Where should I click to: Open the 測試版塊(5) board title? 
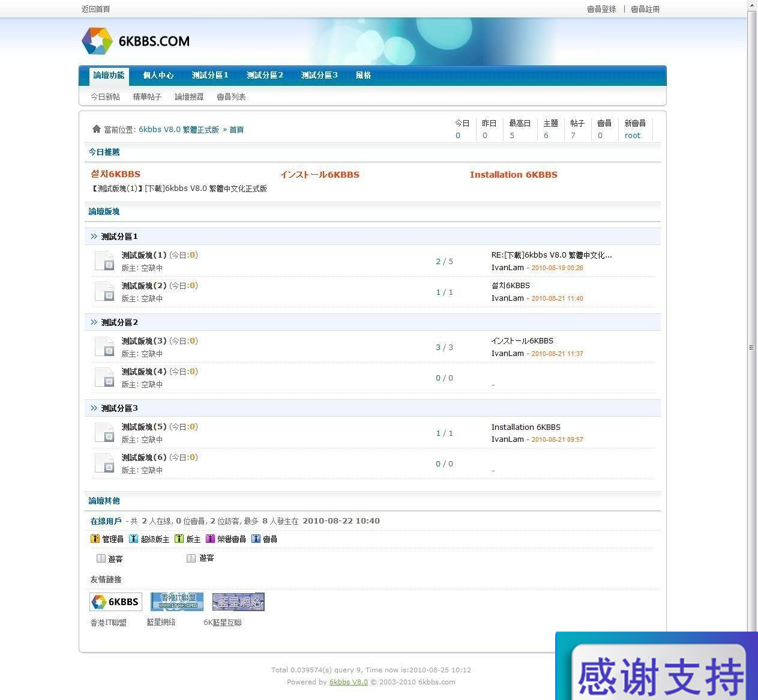tap(144, 427)
